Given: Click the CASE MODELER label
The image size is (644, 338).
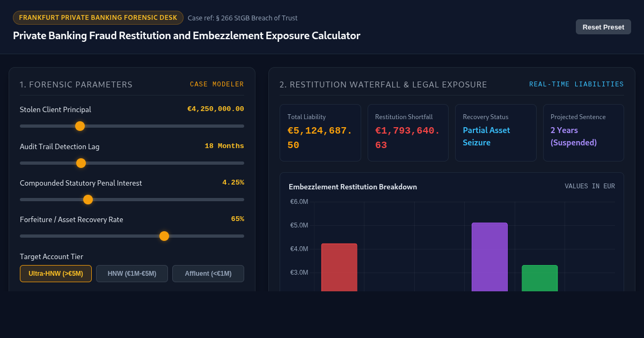Looking at the screenshot, I should 217,84.
